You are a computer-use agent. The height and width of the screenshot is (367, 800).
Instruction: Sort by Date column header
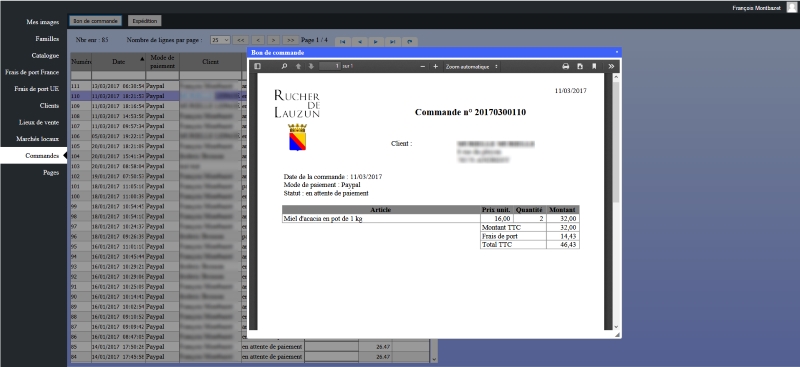click(x=118, y=62)
